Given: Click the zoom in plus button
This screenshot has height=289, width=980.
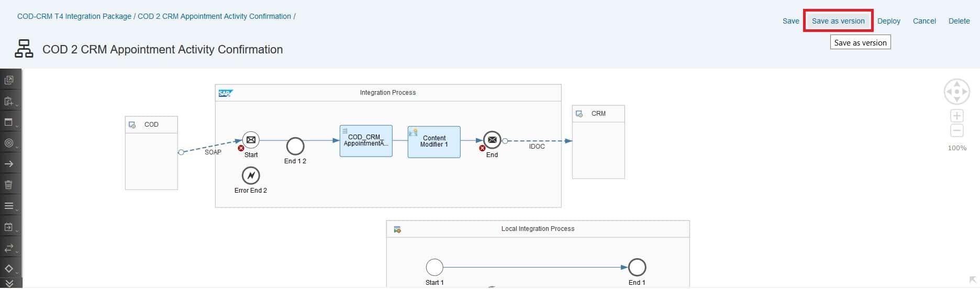Looking at the screenshot, I should click(x=956, y=116).
